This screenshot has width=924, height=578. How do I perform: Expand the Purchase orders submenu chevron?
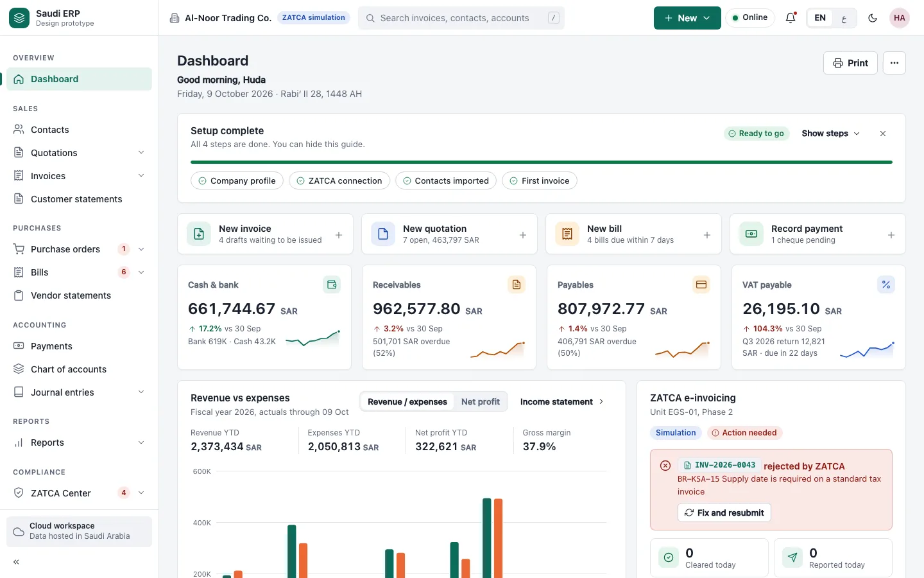click(x=141, y=249)
